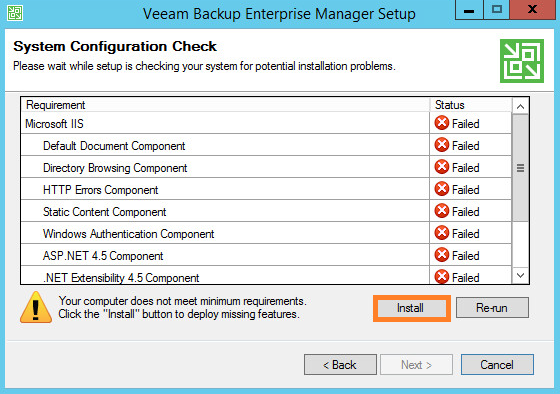Select the Microsoft IIS requirement row

click(266, 123)
